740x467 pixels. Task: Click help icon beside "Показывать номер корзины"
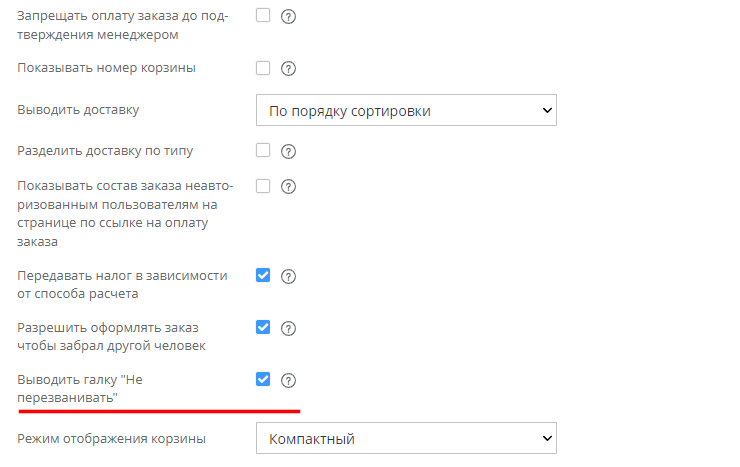click(289, 69)
